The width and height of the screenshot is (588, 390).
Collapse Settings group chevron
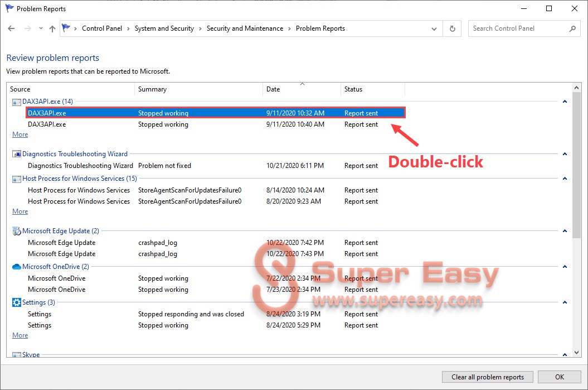(565, 302)
